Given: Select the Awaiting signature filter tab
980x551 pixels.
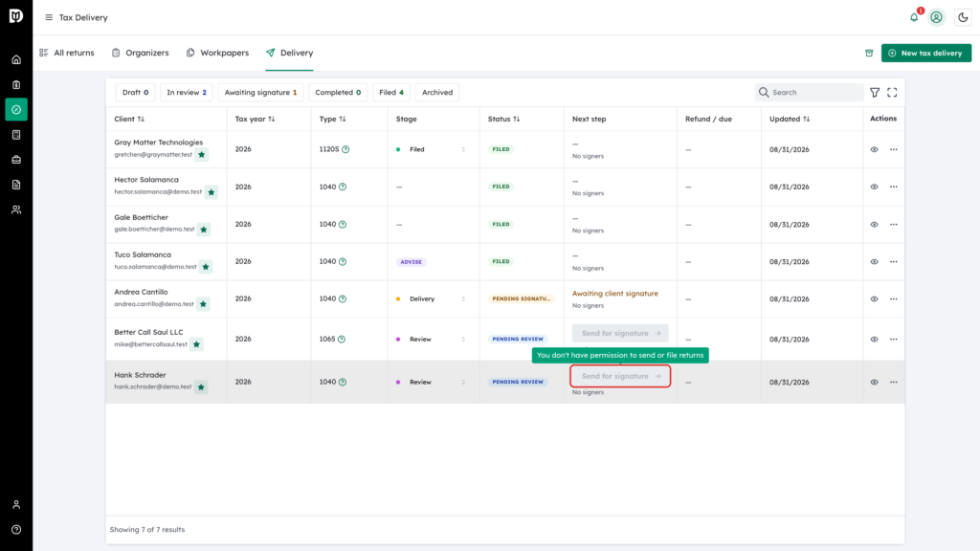Looking at the screenshot, I should click(x=260, y=93).
